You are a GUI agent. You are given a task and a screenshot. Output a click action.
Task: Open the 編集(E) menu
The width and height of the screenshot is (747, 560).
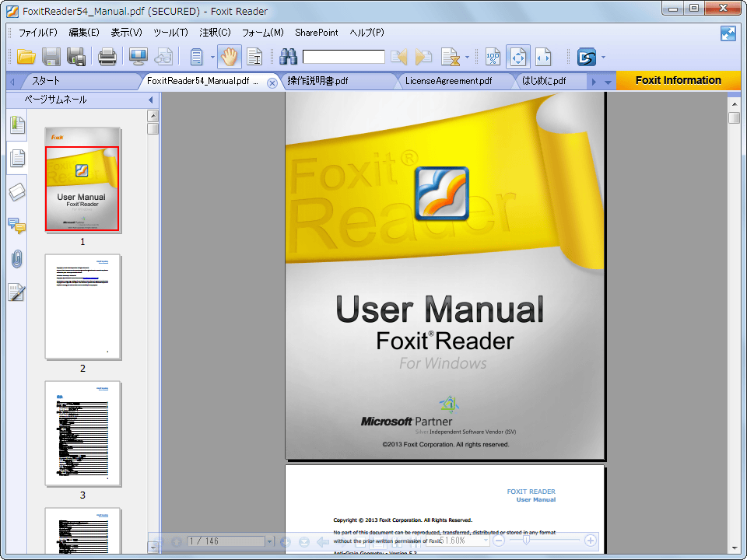pyautogui.click(x=84, y=33)
